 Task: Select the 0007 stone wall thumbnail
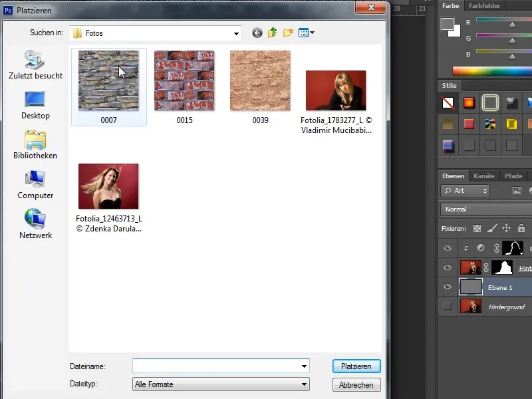click(108, 80)
